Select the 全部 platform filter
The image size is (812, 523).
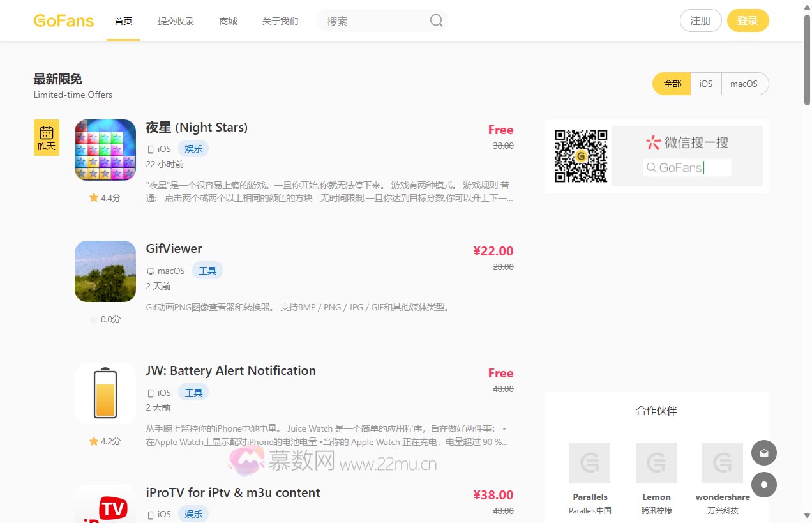[x=672, y=84]
